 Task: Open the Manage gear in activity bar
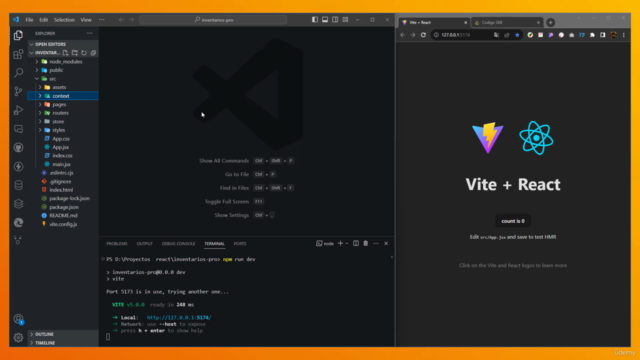pyautogui.click(x=18, y=338)
